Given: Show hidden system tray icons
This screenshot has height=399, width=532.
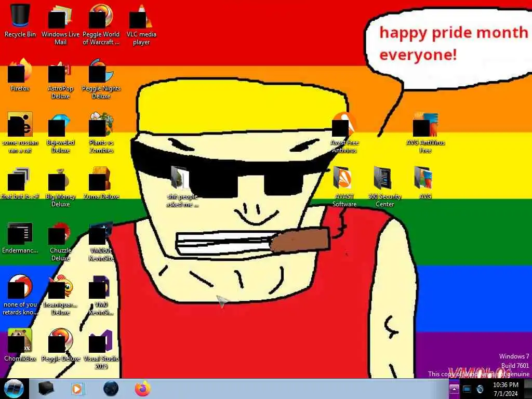Looking at the screenshot, I should [454, 389].
